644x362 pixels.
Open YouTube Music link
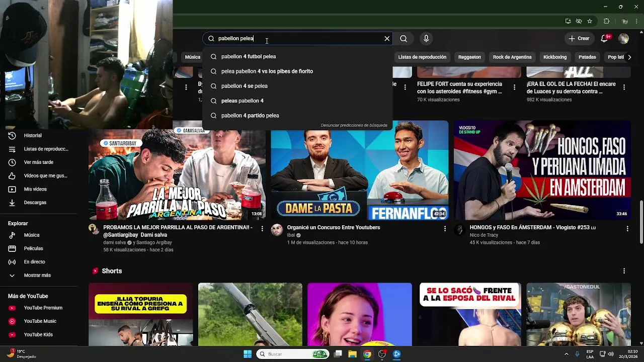coord(39,321)
